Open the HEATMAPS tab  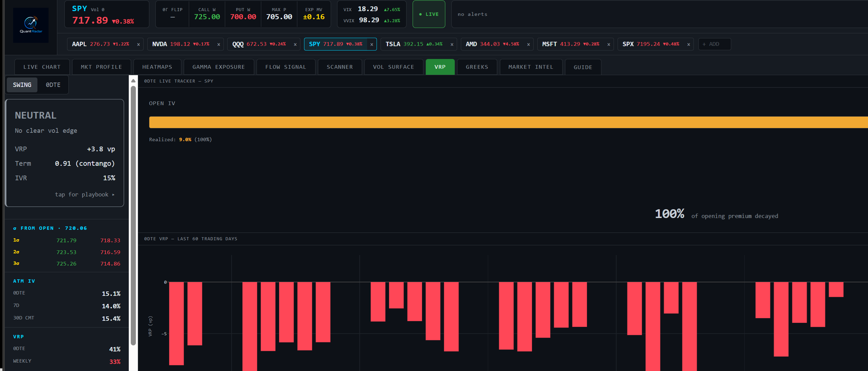[x=157, y=67]
